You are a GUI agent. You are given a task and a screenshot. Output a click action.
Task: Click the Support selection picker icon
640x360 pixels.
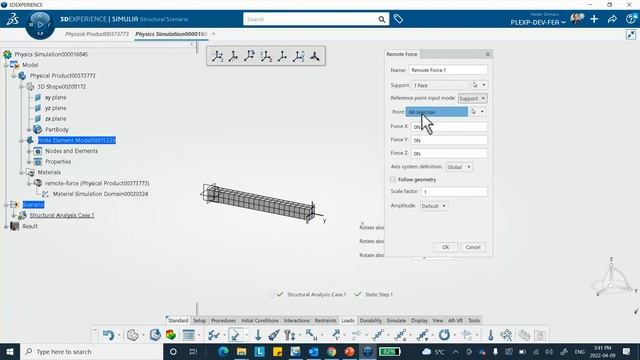[475, 85]
